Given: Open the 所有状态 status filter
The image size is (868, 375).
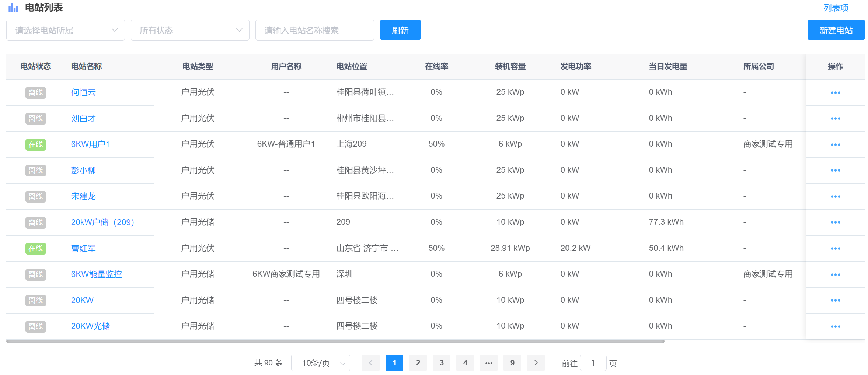Looking at the screenshot, I should (x=190, y=30).
